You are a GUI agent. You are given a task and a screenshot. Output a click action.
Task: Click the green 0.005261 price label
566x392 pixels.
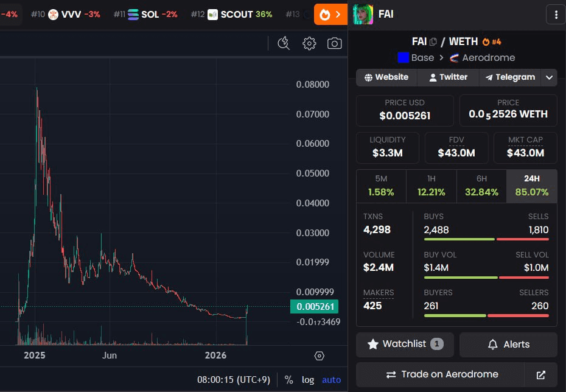click(313, 307)
